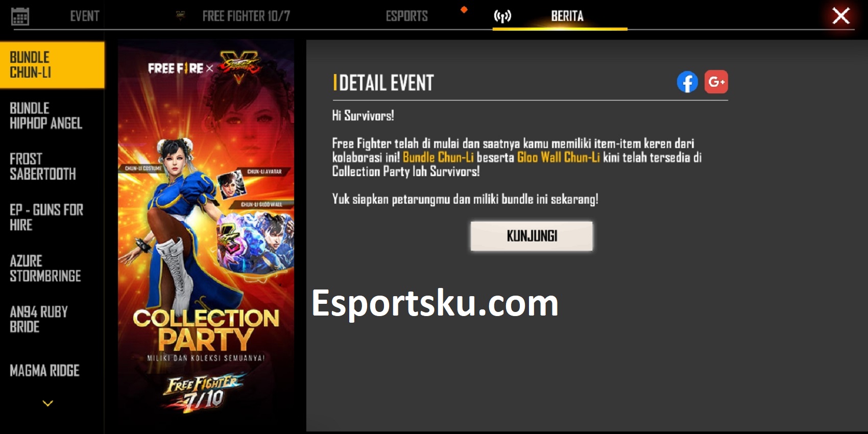The width and height of the screenshot is (868, 434).
Task: Open Azure Stormbringe news entry
Action: (52, 269)
